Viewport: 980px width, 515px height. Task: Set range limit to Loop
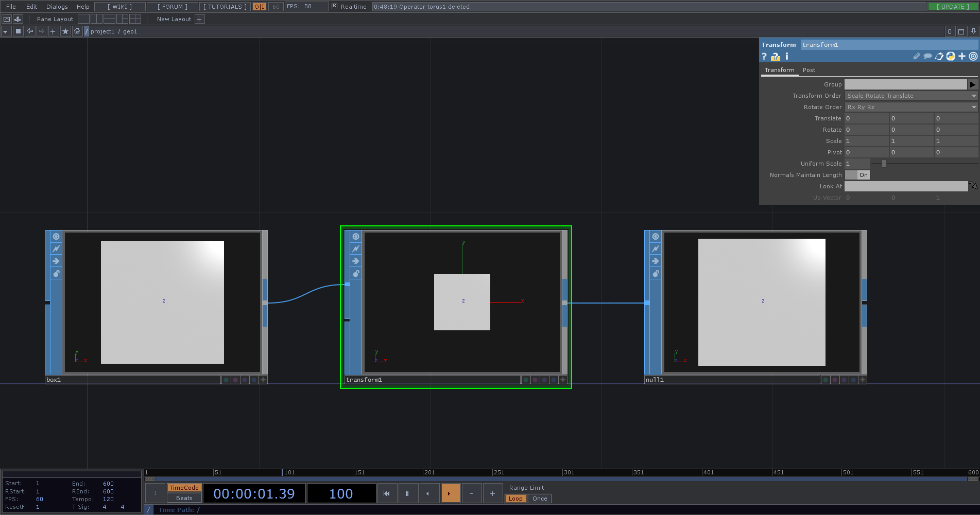[515, 499]
